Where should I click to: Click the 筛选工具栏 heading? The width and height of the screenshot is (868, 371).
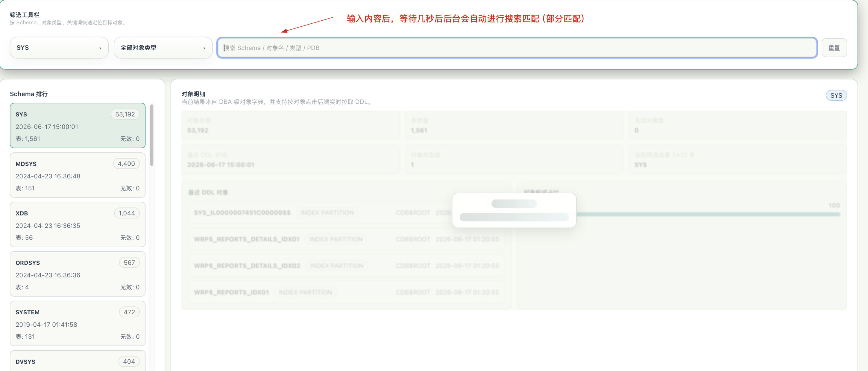click(x=25, y=15)
